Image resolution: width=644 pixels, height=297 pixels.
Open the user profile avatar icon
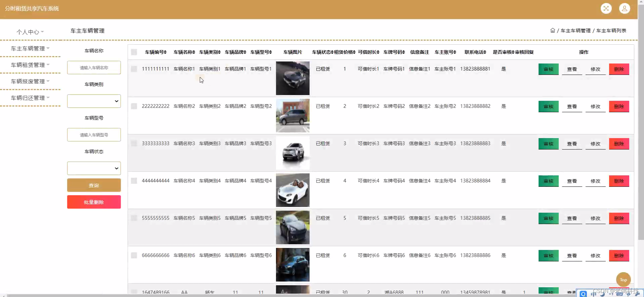click(x=625, y=8)
